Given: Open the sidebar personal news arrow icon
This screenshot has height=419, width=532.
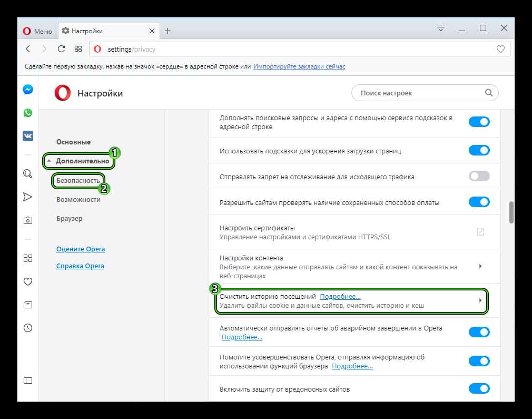Looking at the screenshot, I should pyautogui.click(x=28, y=197).
